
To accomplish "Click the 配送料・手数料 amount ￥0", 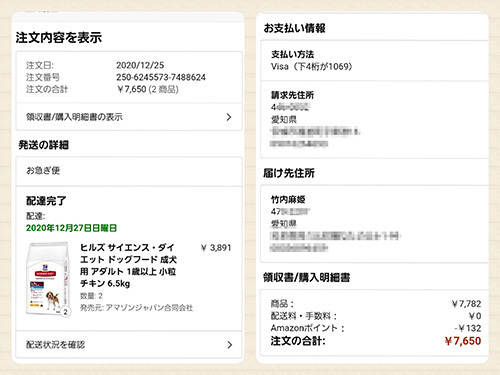I will point(475,316).
